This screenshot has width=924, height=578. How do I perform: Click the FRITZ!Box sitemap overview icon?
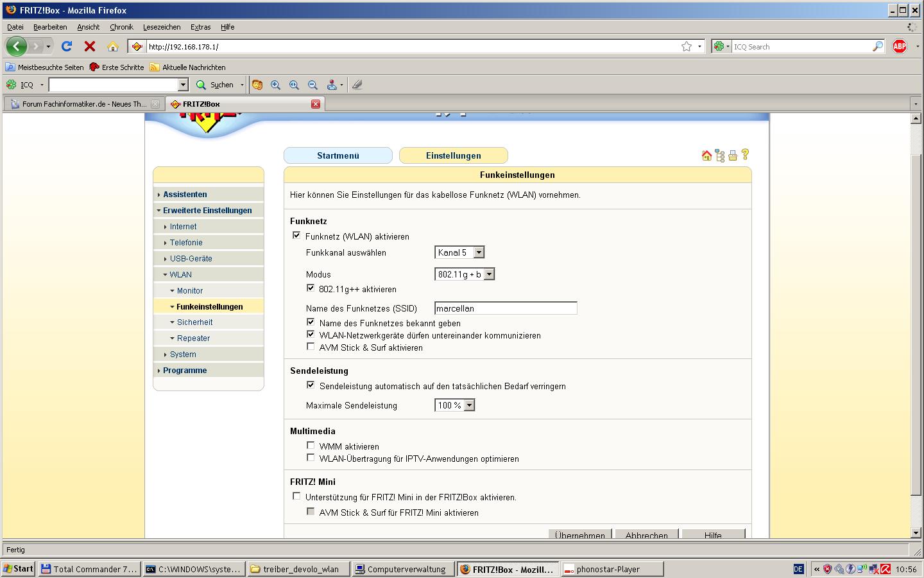[x=720, y=155]
